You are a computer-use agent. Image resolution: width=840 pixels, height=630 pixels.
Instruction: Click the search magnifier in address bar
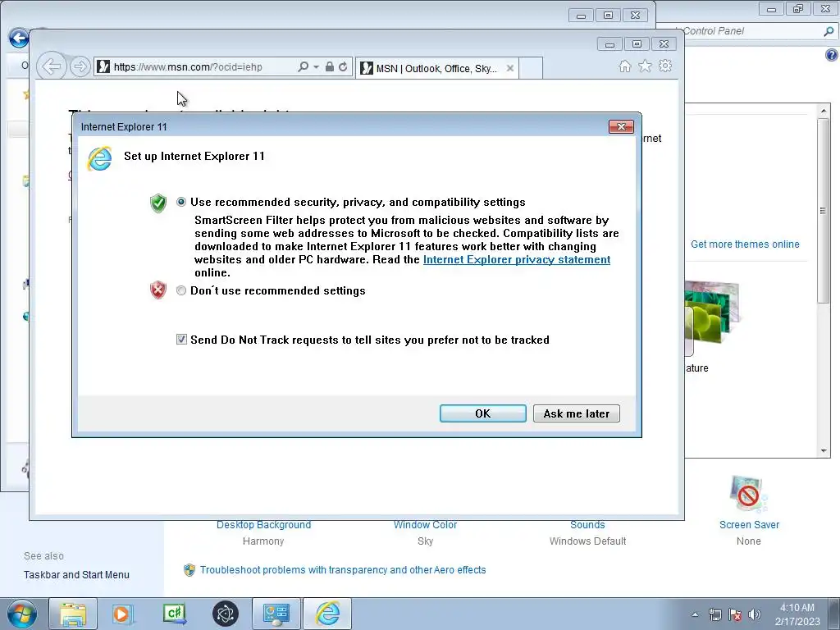click(303, 66)
